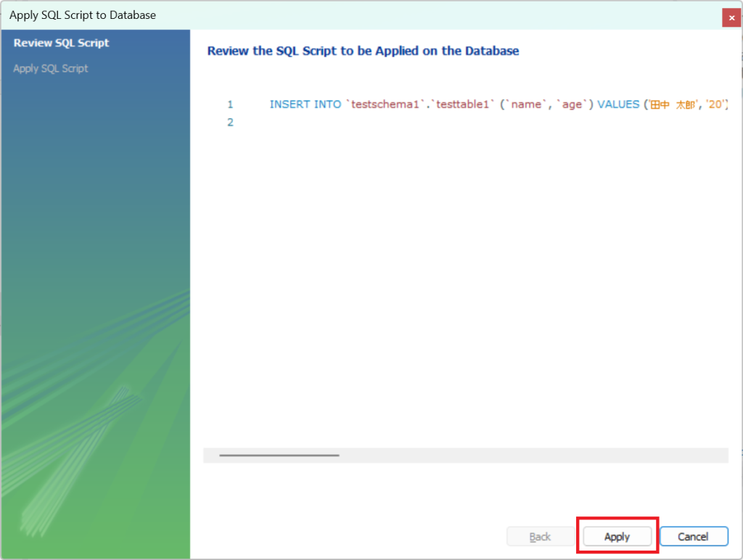Select the Review SQL Script step
The width and height of the screenshot is (743, 560).
tap(61, 43)
